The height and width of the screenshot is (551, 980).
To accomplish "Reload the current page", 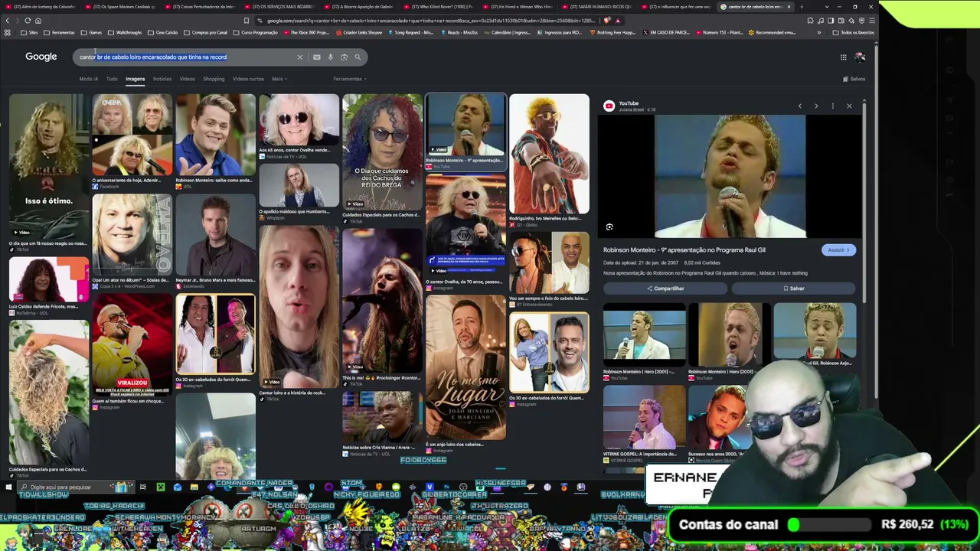I will (x=28, y=21).
